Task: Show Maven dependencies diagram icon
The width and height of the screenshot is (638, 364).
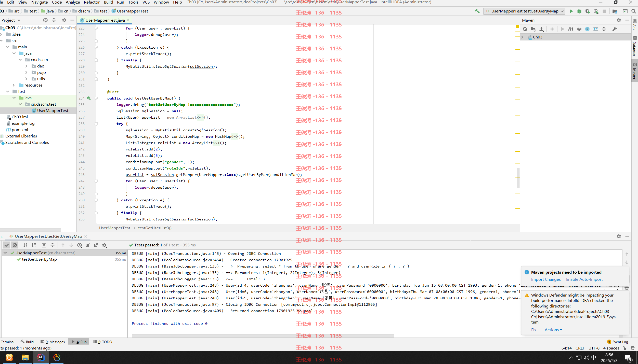Action: (x=596, y=29)
